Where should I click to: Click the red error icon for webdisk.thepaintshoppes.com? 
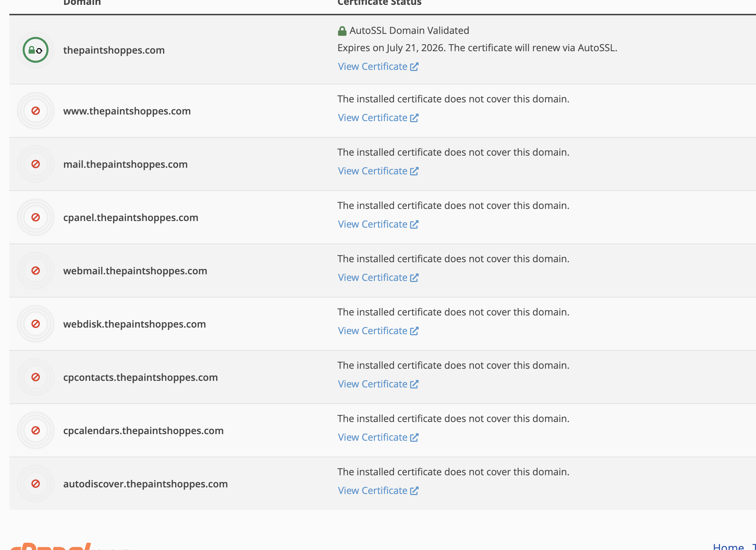(36, 324)
